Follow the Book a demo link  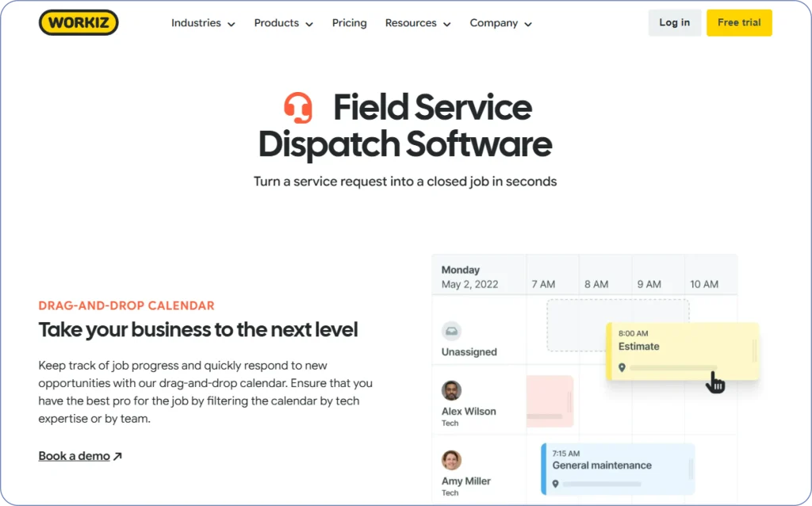coord(74,456)
